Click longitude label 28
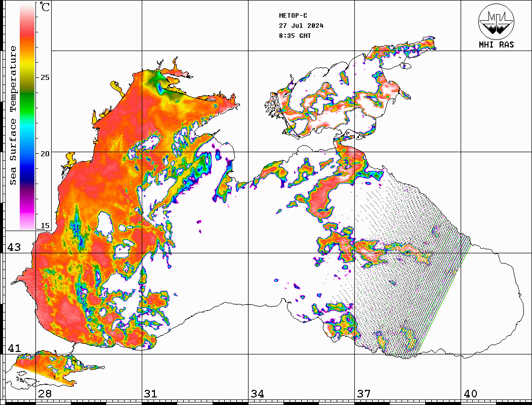 click(45, 394)
